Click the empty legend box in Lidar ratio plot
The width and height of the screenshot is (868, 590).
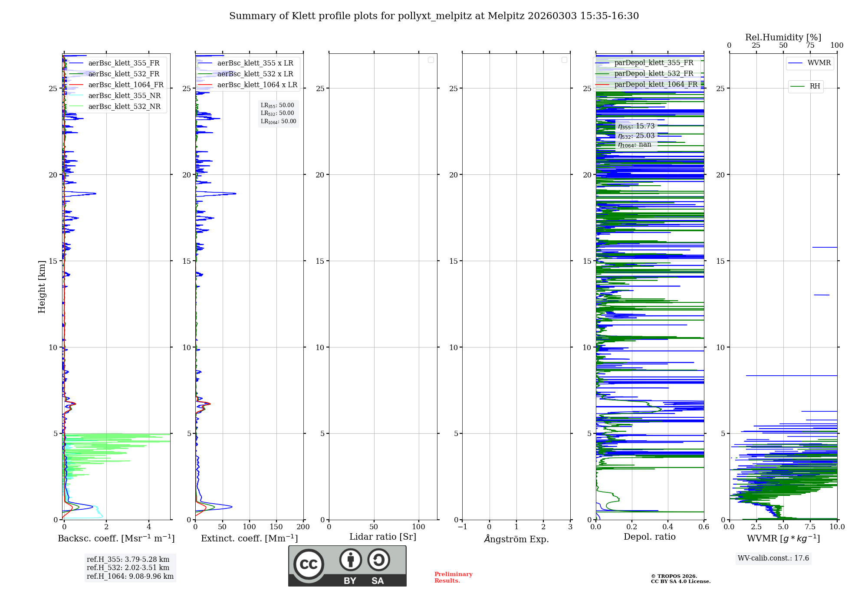click(x=431, y=60)
